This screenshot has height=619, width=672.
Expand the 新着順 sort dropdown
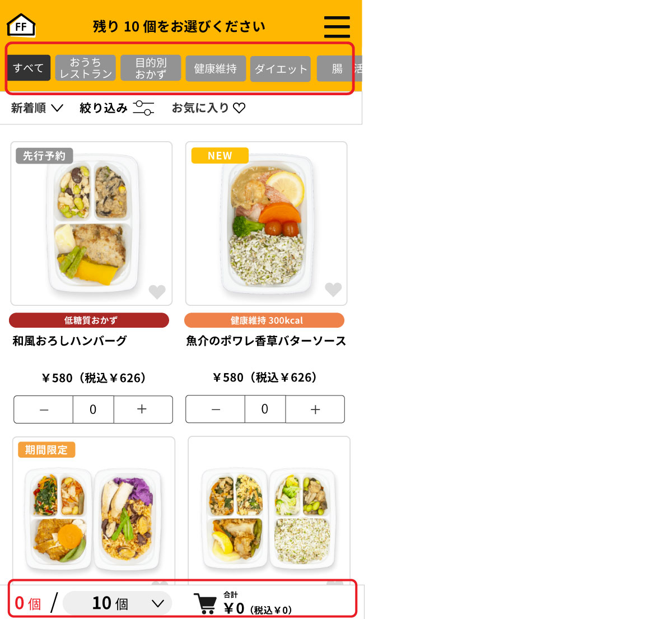click(x=37, y=108)
